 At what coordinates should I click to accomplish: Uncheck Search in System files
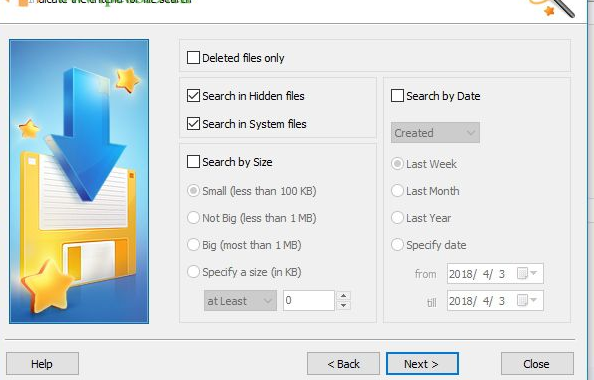click(193, 124)
